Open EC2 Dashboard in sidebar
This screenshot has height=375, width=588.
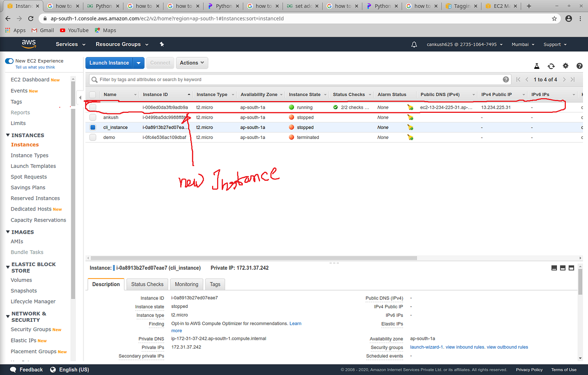pos(30,80)
